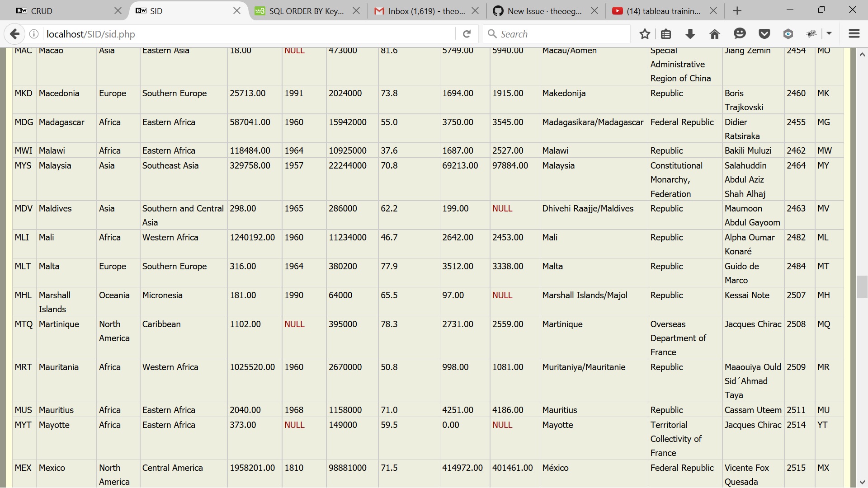868x488 pixels.
Task: Open the hamburger menu
Action: (x=854, y=34)
